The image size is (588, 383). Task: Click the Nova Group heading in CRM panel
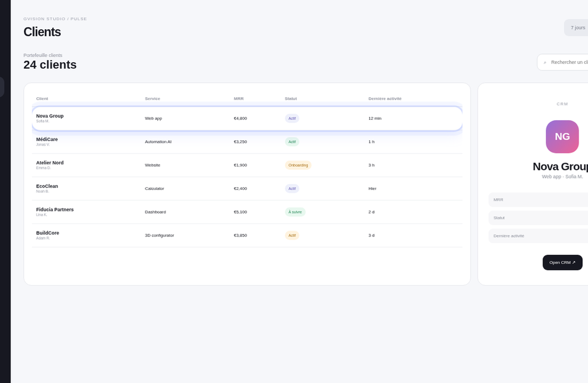coord(560,167)
